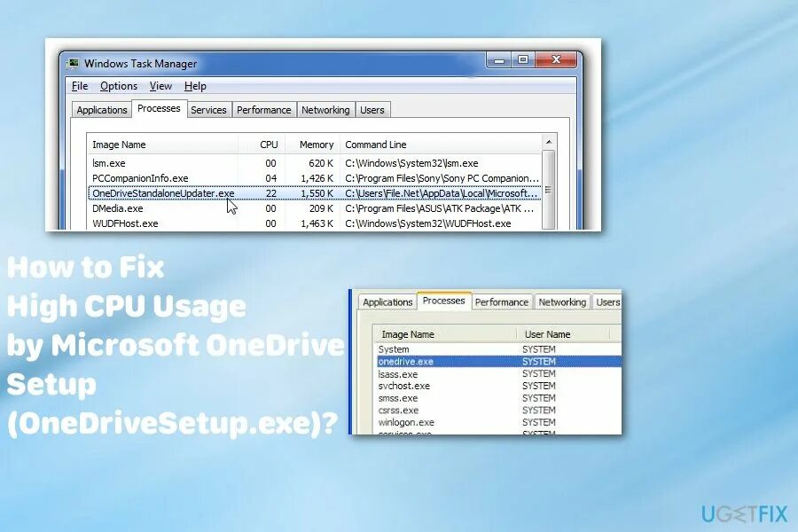The image size is (798, 532).
Task: Open the Help menu
Action: [195, 86]
